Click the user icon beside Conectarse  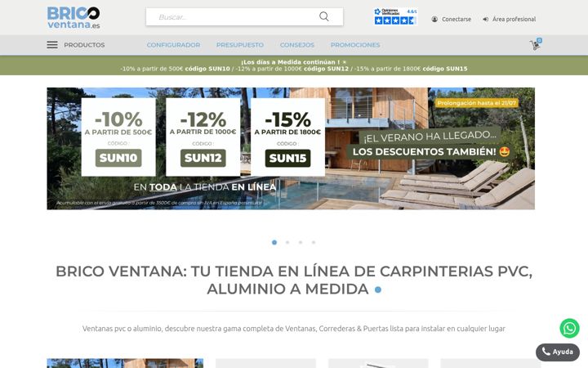(x=434, y=19)
